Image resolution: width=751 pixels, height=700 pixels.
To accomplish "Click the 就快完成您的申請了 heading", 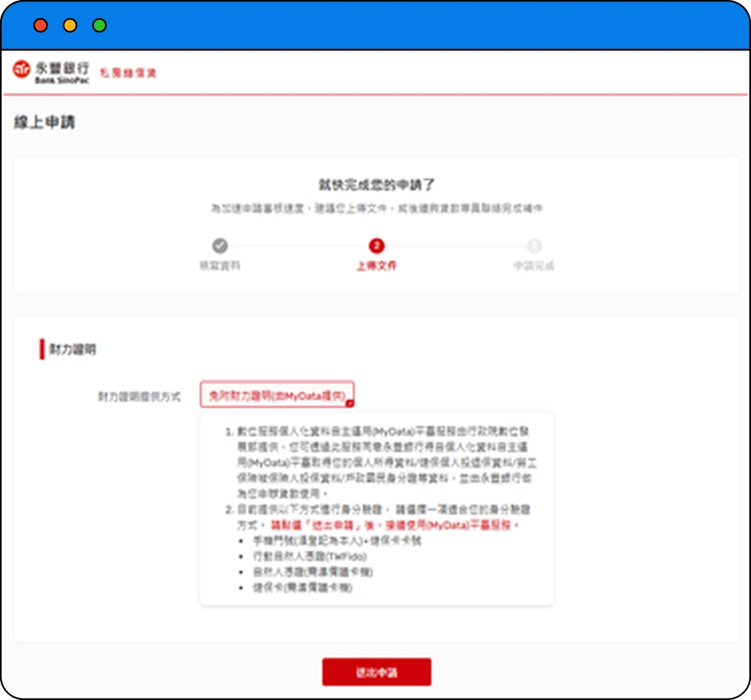I will (376, 185).
